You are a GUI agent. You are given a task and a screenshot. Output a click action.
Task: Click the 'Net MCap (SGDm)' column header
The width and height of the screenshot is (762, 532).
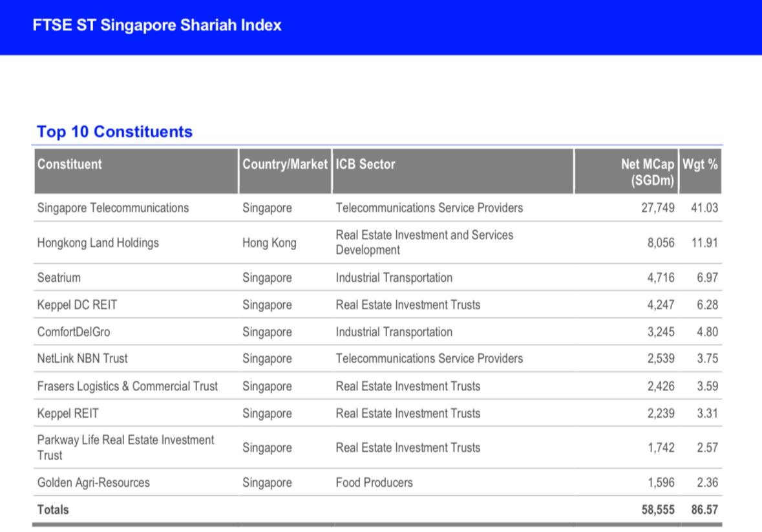click(x=626, y=171)
